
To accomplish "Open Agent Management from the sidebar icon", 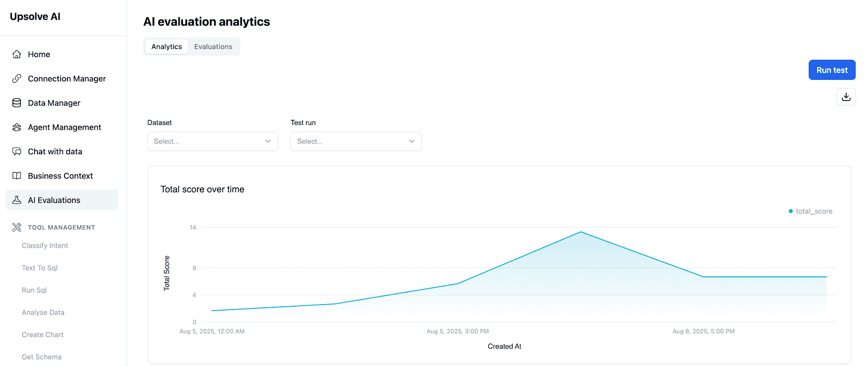I will [17, 127].
